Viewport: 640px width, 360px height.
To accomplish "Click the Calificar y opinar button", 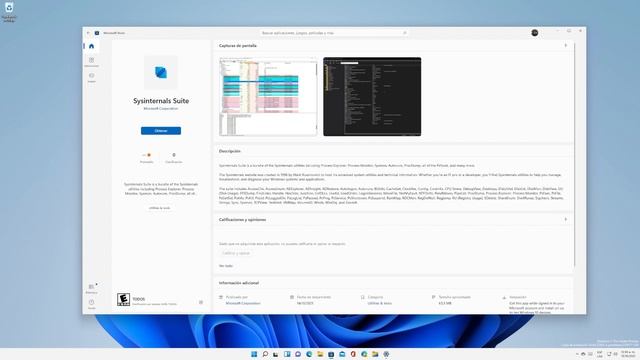I will (236, 253).
